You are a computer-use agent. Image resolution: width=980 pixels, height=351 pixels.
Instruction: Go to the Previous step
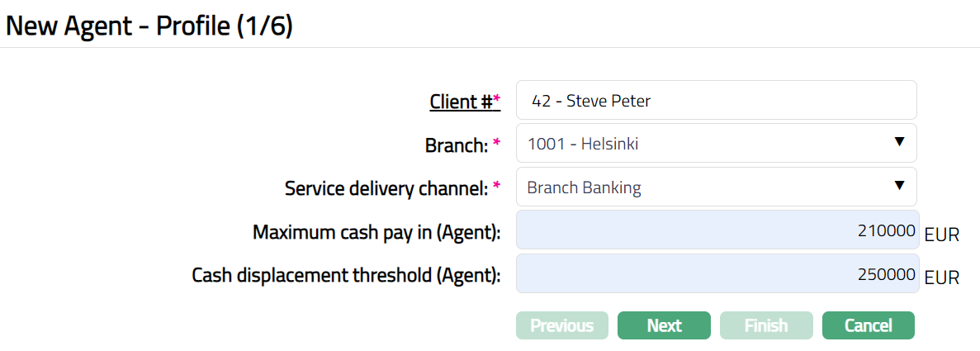(561, 325)
